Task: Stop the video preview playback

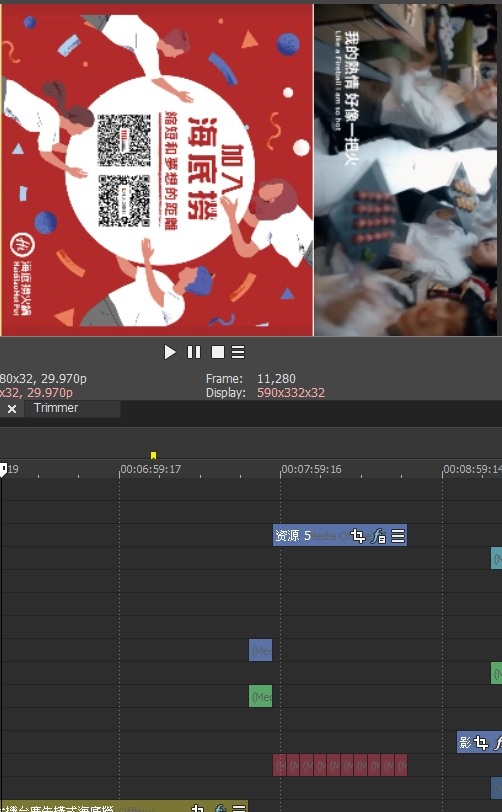Action: [x=218, y=353]
